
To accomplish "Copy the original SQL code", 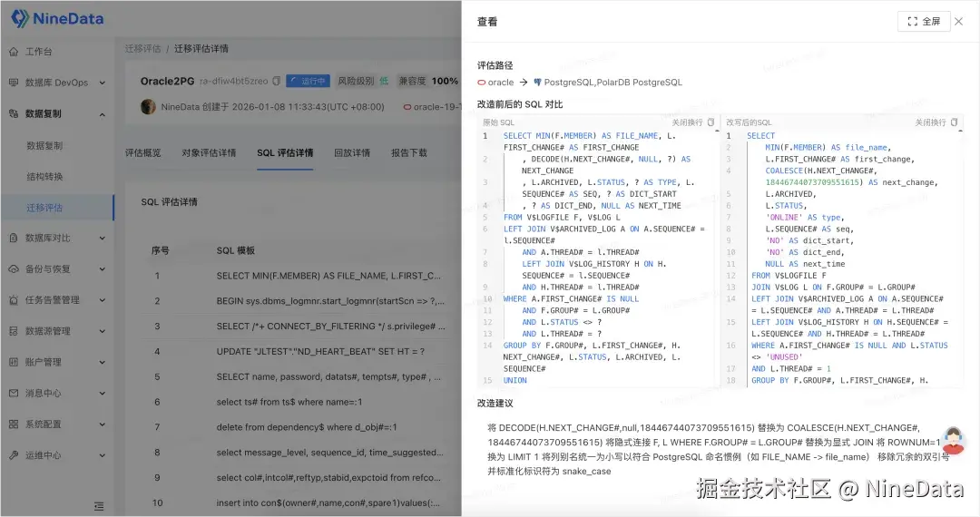I will click(x=710, y=122).
